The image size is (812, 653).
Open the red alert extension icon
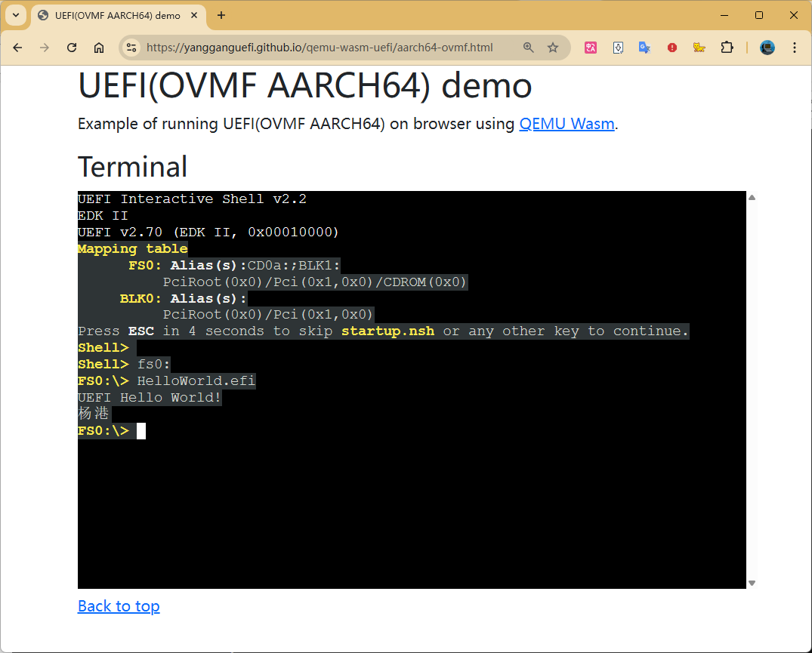[672, 48]
